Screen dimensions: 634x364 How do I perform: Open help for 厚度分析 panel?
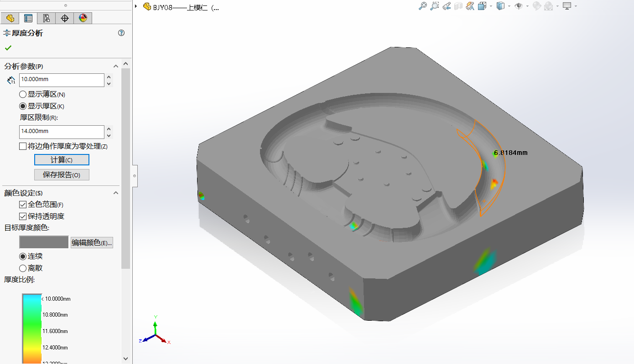click(x=121, y=33)
